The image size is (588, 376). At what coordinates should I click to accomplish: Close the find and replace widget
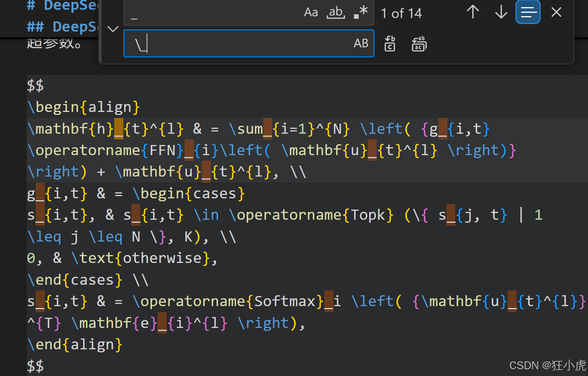[556, 12]
